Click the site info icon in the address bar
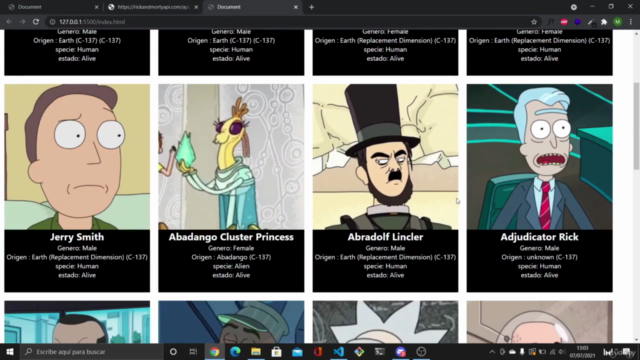The height and width of the screenshot is (360, 640). [x=52, y=22]
